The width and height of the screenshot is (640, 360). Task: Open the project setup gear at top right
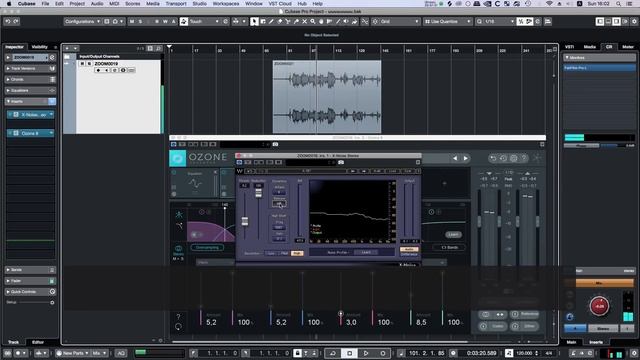634,21
